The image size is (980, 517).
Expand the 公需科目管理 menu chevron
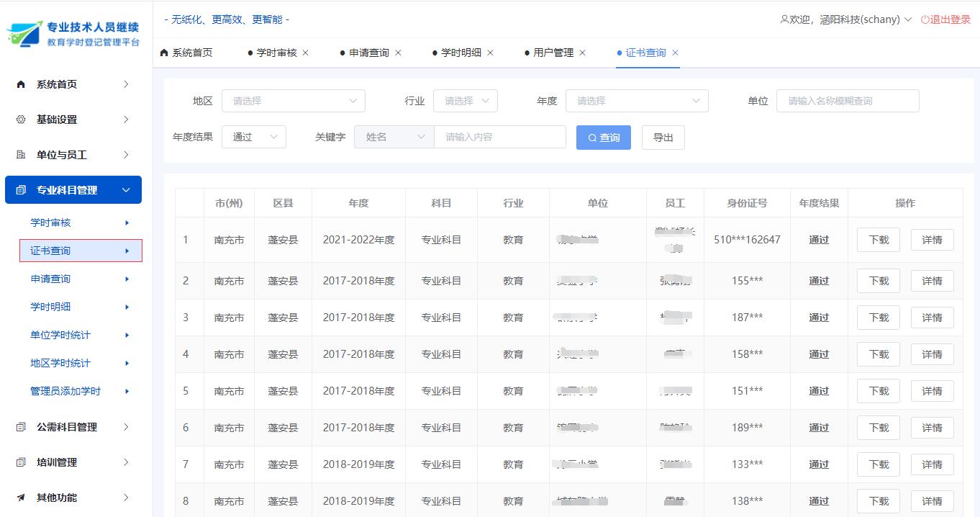pyautogui.click(x=126, y=427)
